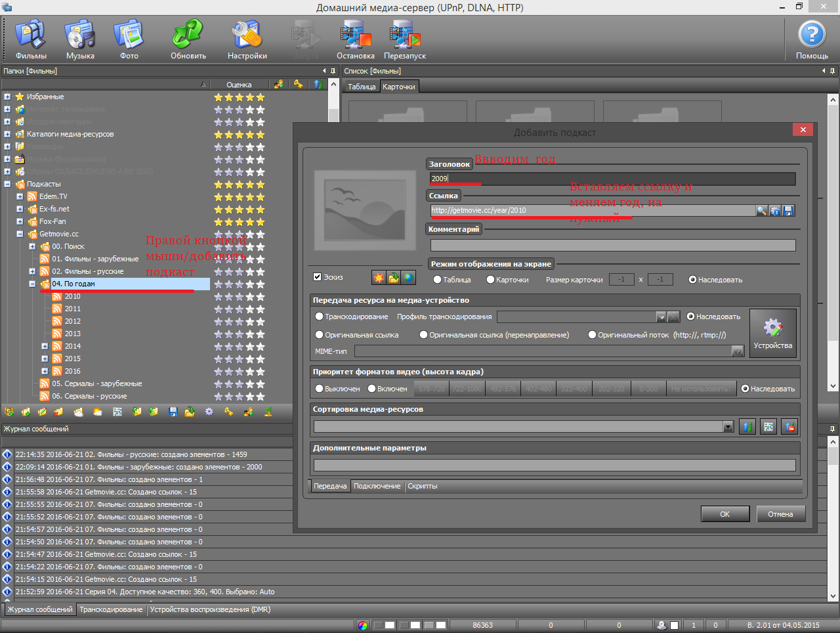Screen dimensions: 840x633
Task: Switch to the Подключение tab
Action: 377,487
